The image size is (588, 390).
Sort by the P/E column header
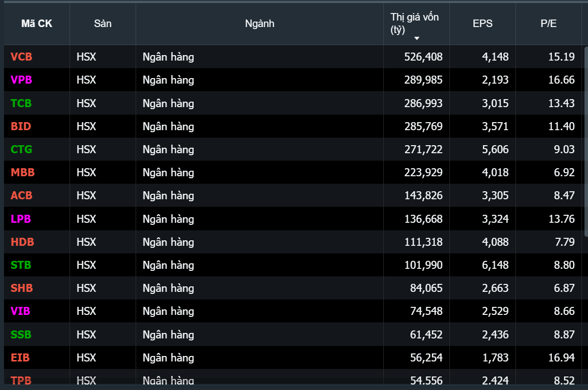548,24
